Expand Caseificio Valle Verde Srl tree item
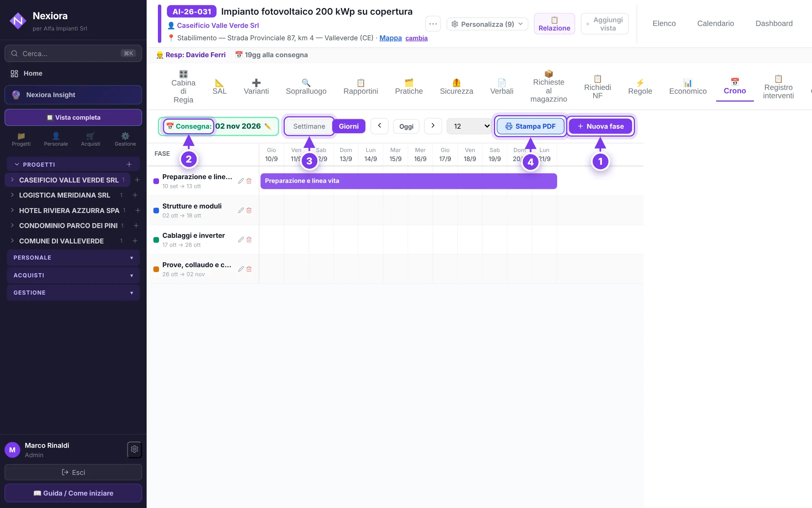 pos(12,180)
